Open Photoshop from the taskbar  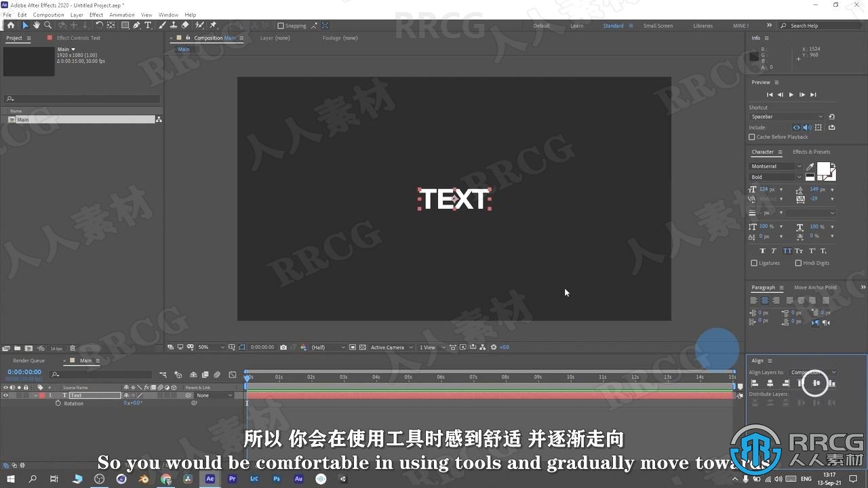pos(277,479)
